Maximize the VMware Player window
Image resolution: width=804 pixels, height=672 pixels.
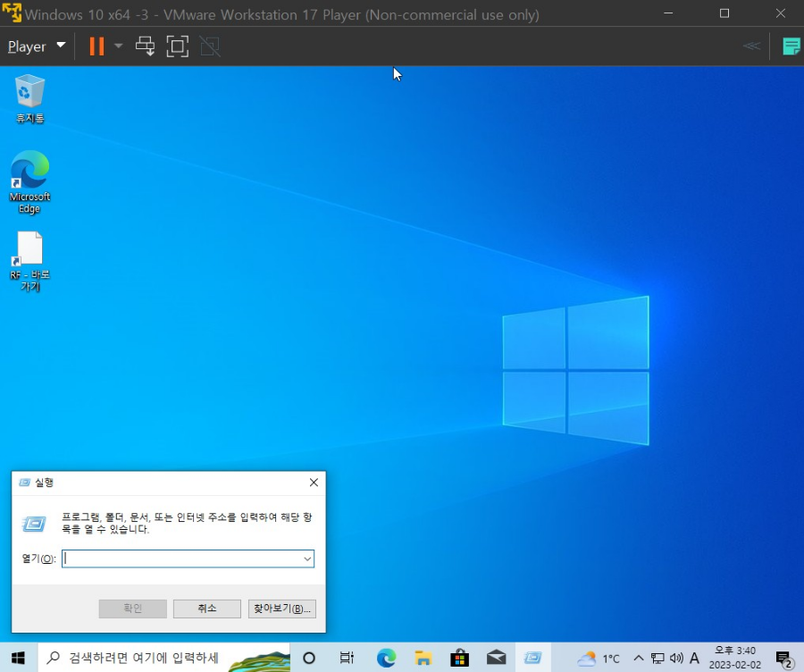coord(724,13)
